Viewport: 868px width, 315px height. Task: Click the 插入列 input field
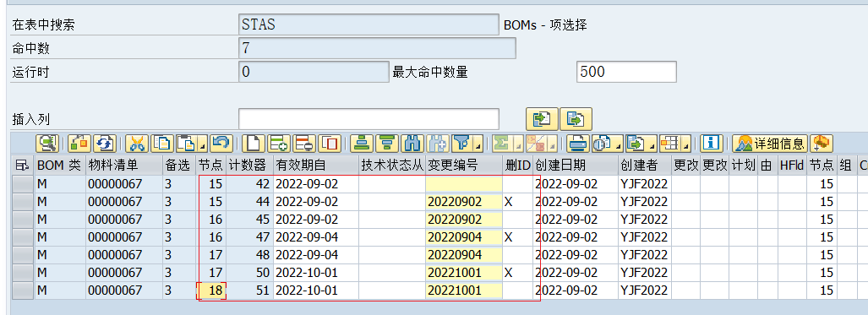[368, 118]
